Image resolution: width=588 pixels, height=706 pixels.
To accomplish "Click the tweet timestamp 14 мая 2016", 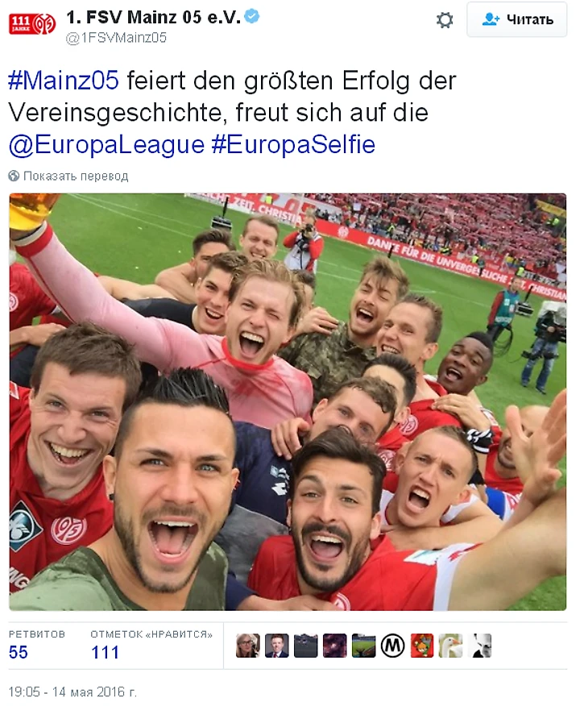I will pos(72,691).
